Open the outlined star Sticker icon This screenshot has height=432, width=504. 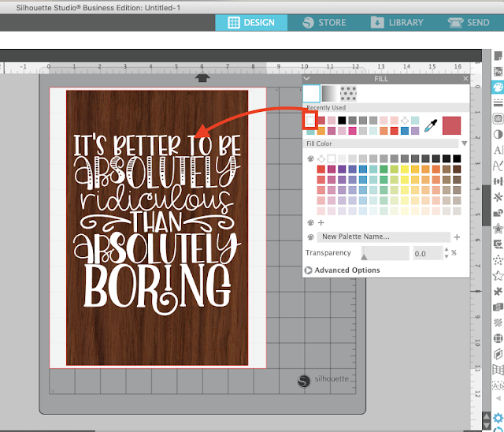498,276
